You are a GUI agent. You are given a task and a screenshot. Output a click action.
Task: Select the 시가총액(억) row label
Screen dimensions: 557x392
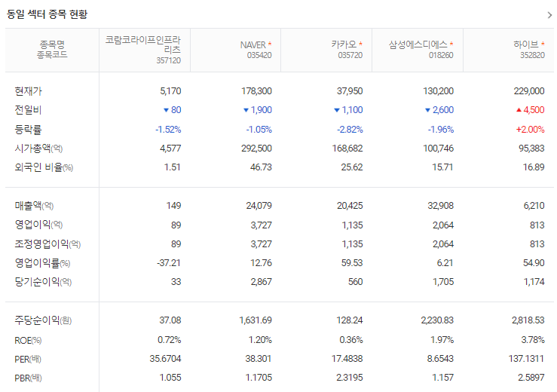(38, 149)
